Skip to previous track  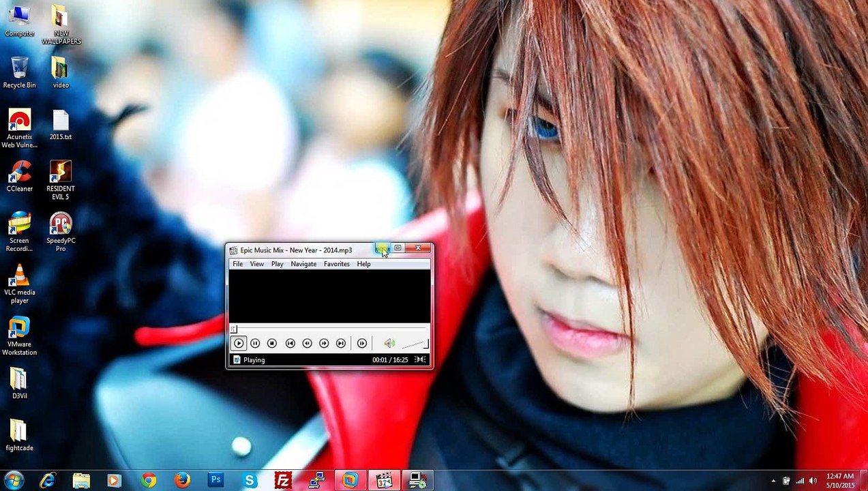290,344
